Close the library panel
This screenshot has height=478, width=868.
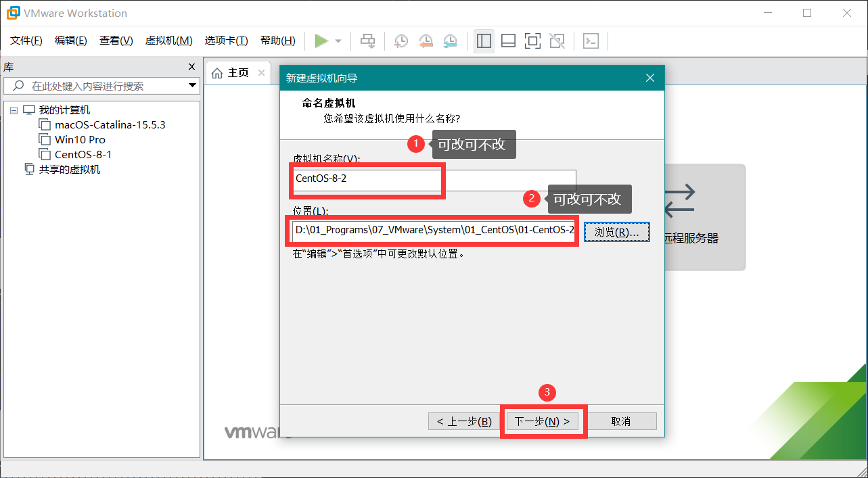pos(191,67)
